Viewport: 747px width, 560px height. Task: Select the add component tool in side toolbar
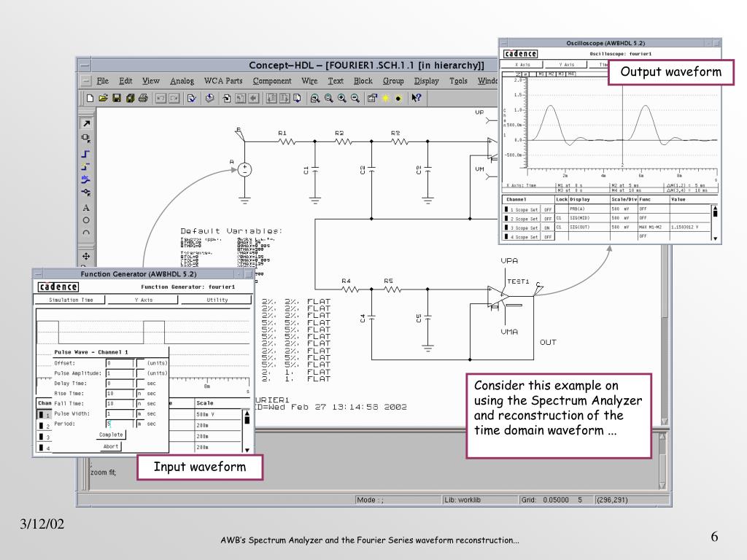coord(86,138)
